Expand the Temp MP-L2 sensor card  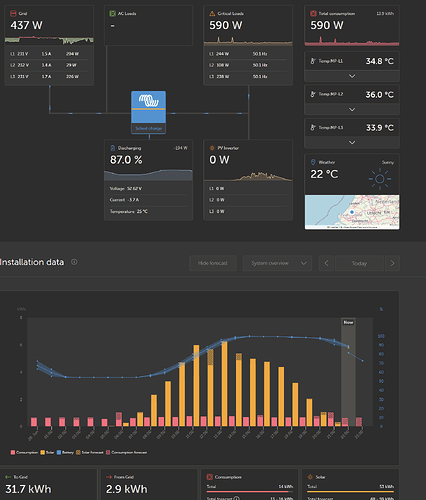(352, 109)
